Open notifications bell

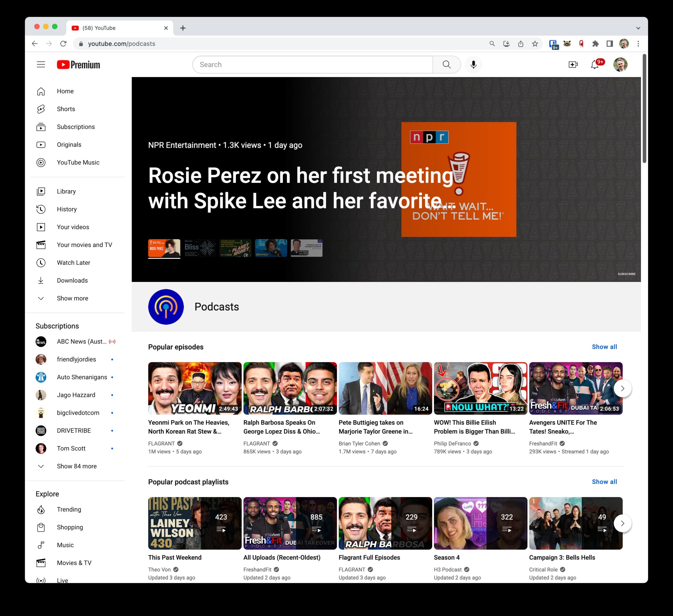(x=595, y=64)
